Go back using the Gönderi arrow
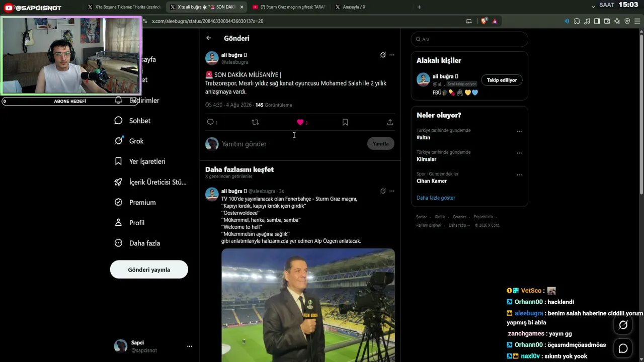 pos(209,38)
